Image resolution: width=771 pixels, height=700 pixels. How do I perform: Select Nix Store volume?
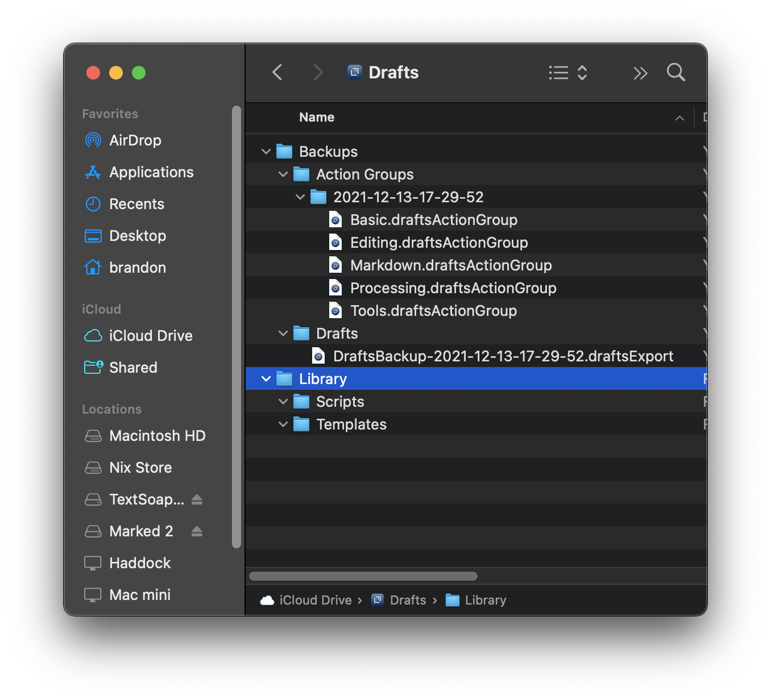[128, 467]
